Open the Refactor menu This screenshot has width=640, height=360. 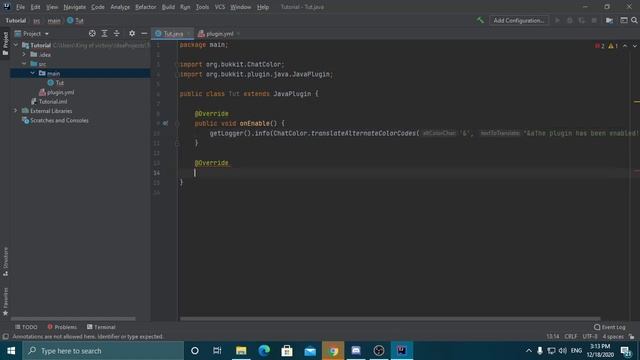coord(146,7)
